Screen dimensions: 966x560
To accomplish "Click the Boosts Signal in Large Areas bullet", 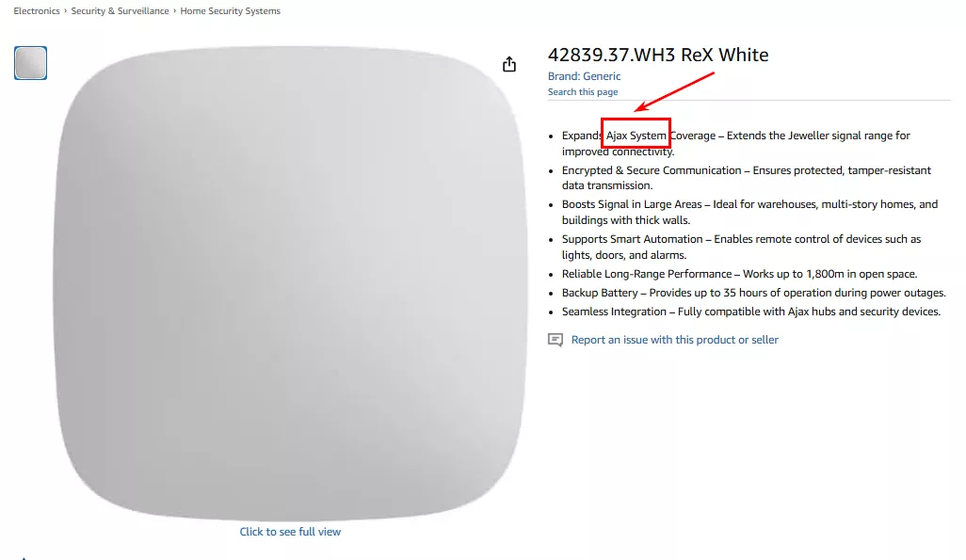I will [x=749, y=213].
